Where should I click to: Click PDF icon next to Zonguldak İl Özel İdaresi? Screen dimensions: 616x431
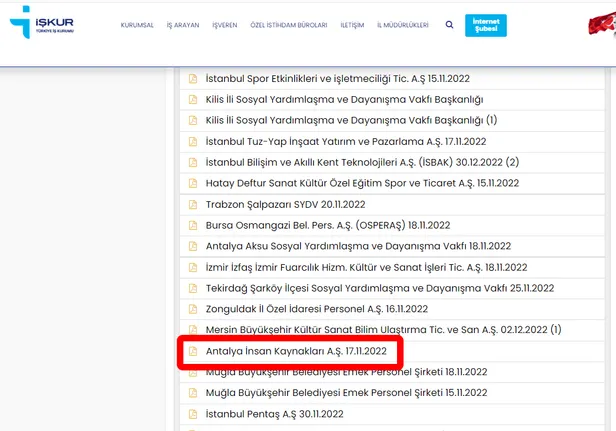(194, 309)
